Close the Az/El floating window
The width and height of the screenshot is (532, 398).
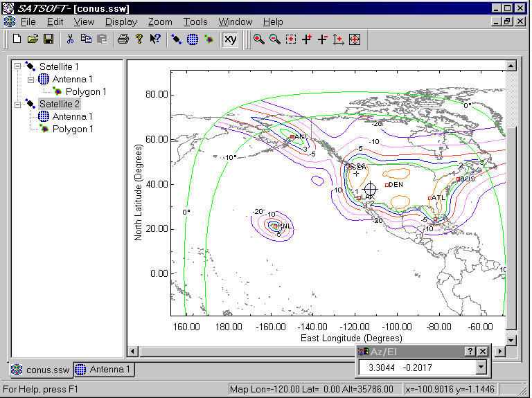click(x=482, y=352)
